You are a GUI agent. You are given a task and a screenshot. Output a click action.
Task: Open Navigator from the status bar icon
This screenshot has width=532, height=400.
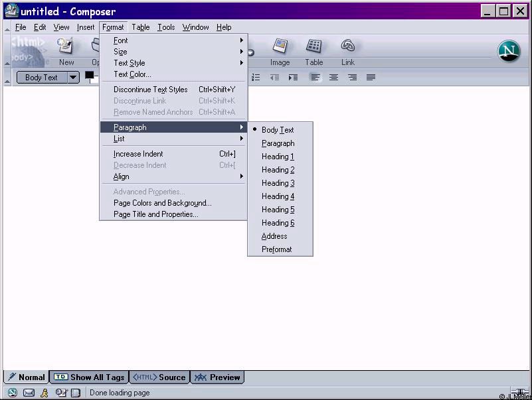point(13,393)
